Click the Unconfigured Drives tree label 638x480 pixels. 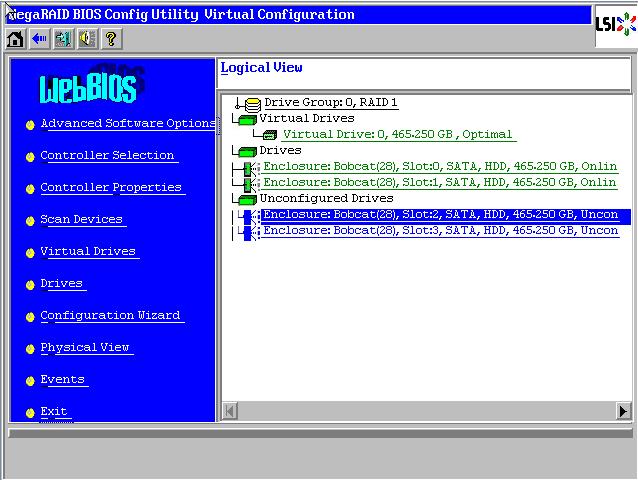(326, 199)
